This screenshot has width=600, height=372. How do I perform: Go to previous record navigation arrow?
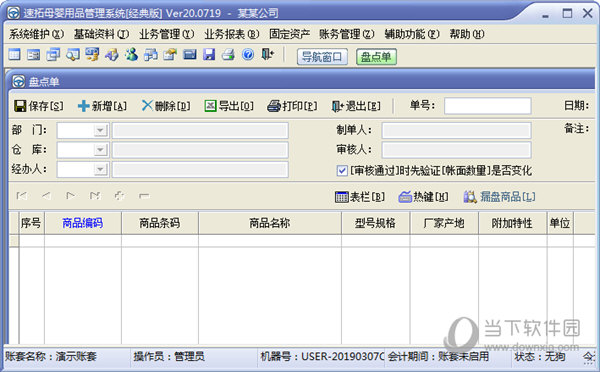46,196
